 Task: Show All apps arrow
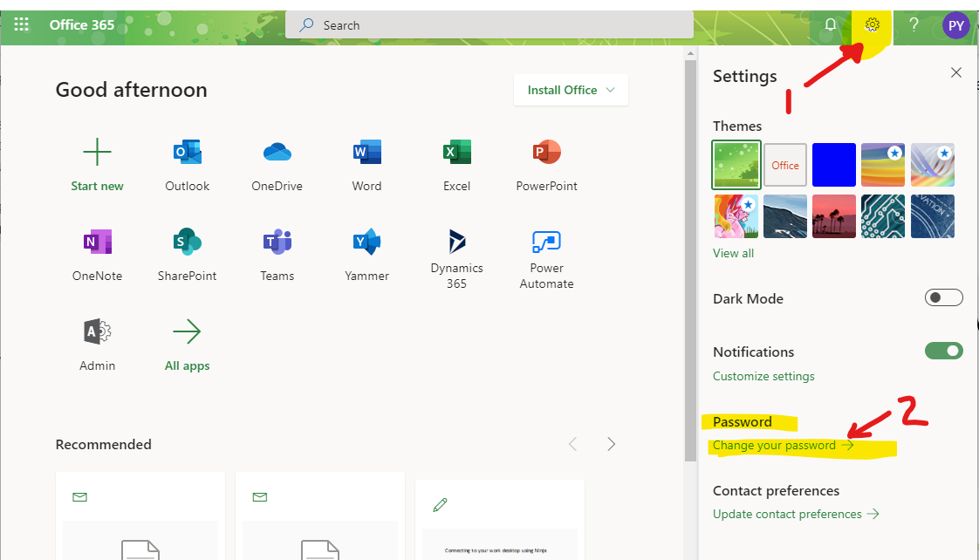pyautogui.click(x=187, y=331)
